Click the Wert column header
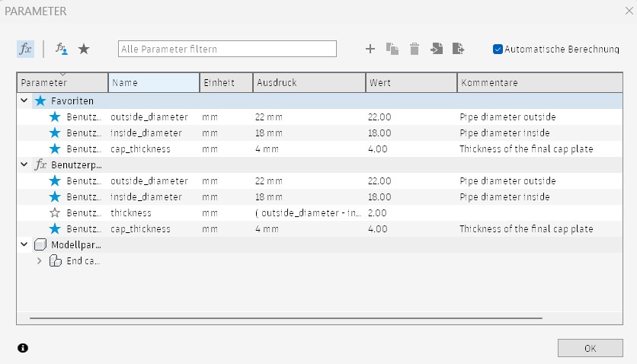637x364 pixels. click(x=411, y=83)
